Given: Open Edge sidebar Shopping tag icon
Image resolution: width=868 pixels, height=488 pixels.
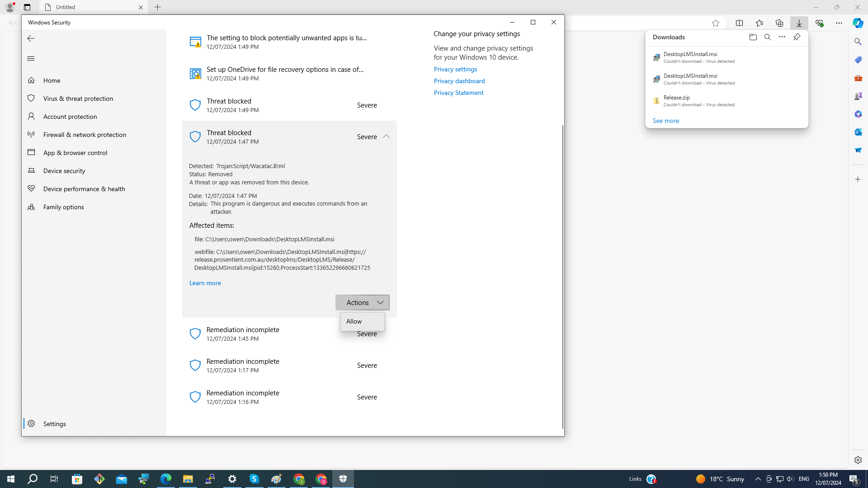Looking at the screenshot, I should tap(858, 60).
